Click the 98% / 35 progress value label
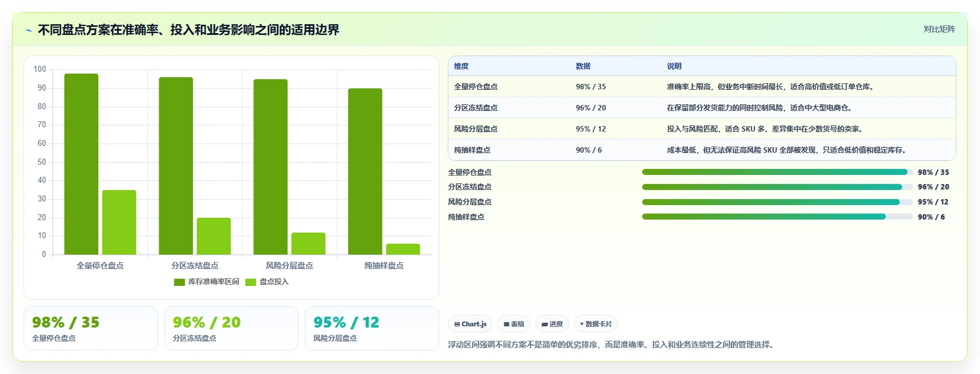The width and height of the screenshot is (980, 374). 934,173
